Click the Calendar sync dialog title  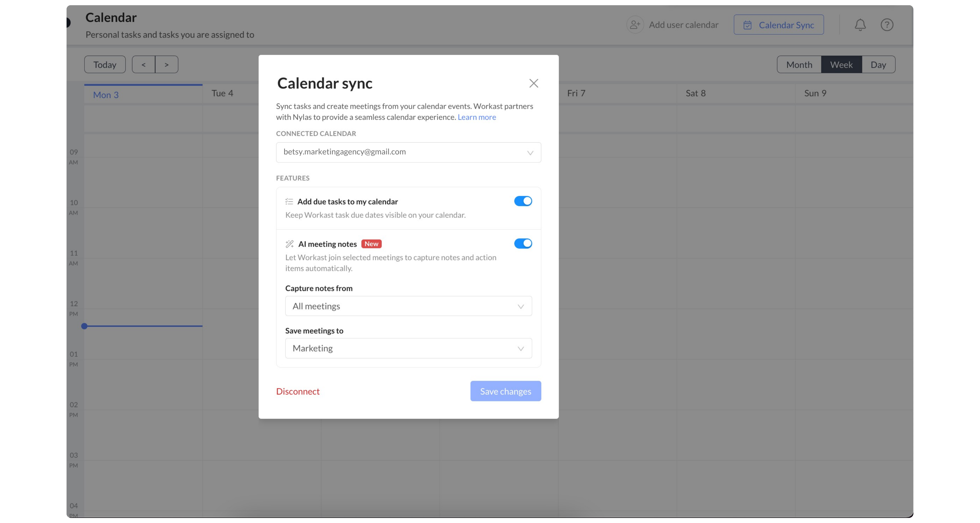[325, 83]
